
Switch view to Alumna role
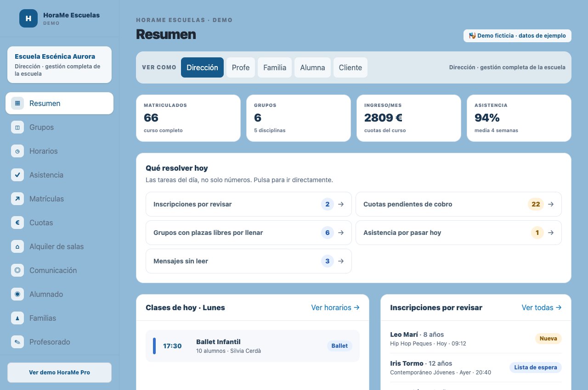point(312,67)
